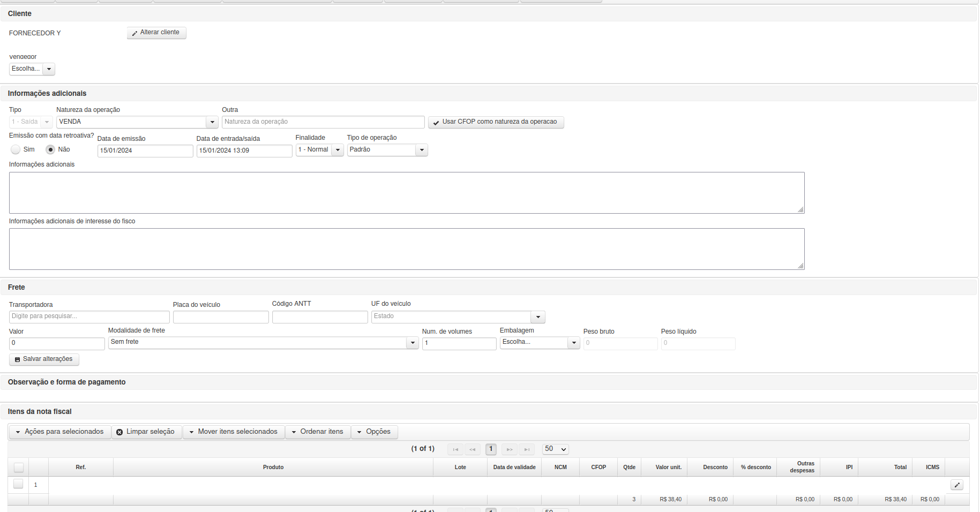The height and width of the screenshot is (512, 980).
Task: Click Alterar cliente pencil button
Action: pos(156,33)
